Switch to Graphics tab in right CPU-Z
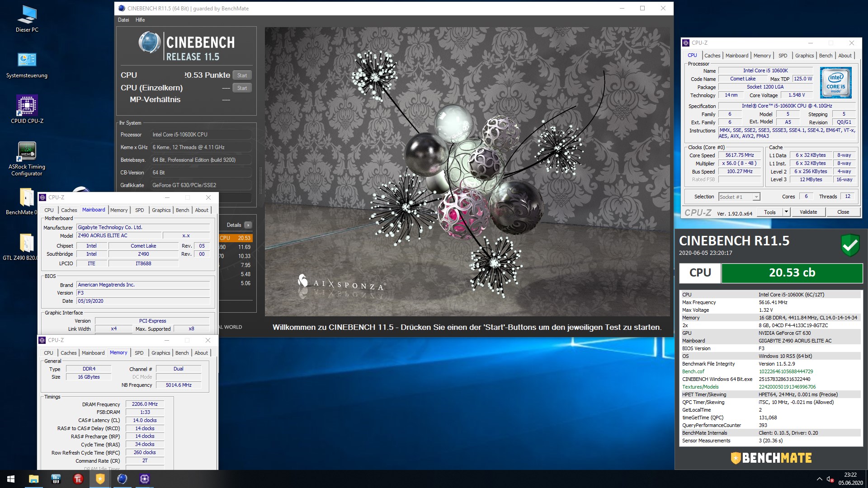 (x=804, y=56)
